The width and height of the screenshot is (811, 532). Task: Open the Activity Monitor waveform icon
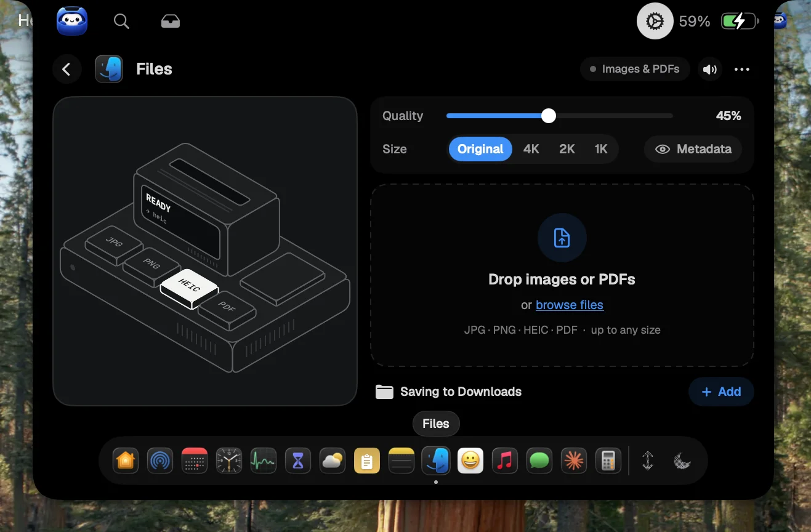point(264,461)
